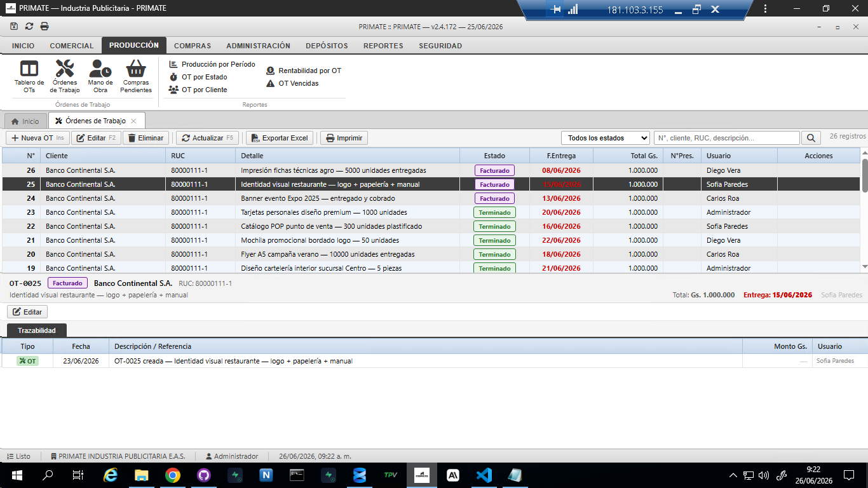Select the row 'Flyer A5 campaña verano'
Image resolution: width=868 pixels, height=488 pixels.
(431, 254)
